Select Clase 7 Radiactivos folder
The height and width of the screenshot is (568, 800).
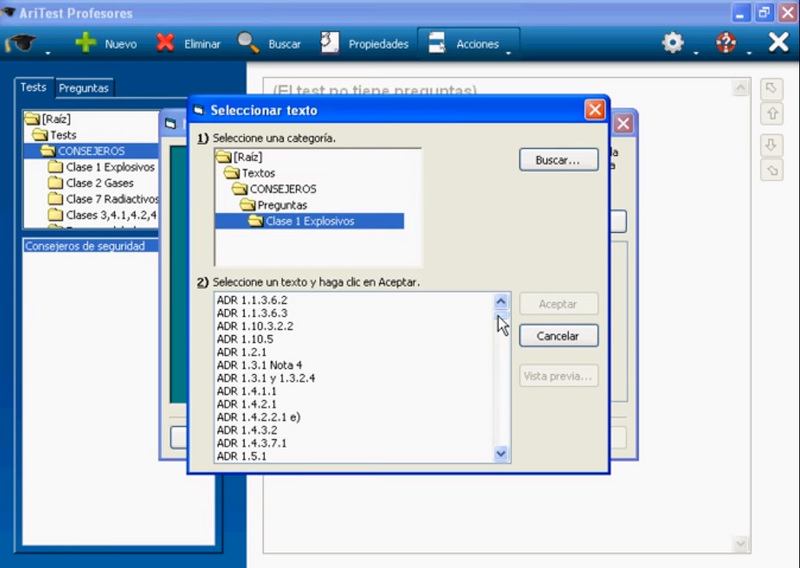click(103, 199)
